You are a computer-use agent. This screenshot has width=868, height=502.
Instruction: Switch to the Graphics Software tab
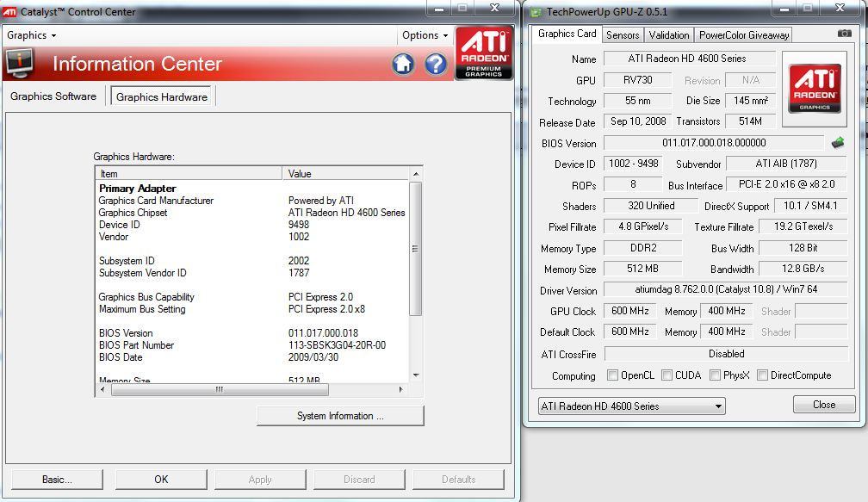(53, 96)
